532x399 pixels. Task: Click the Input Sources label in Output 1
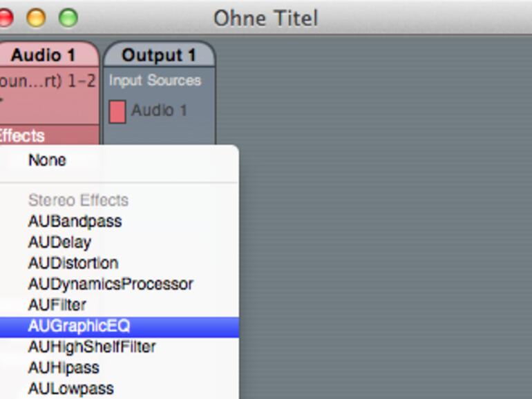[x=155, y=81]
